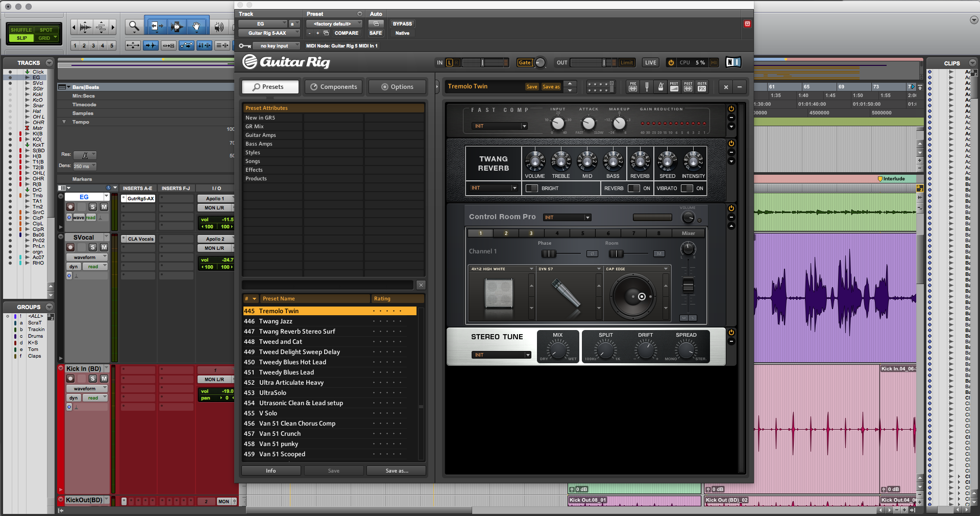This screenshot has width=980, height=516.
Task: Open 4X12 HIGH WHITE cabinet dropdown
Action: [x=502, y=269]
